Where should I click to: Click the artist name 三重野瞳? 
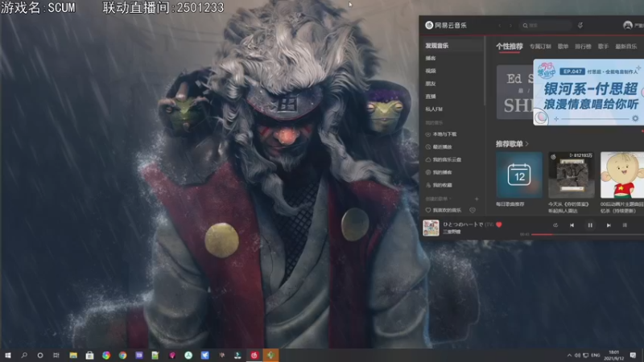click(x=452, y=232)
